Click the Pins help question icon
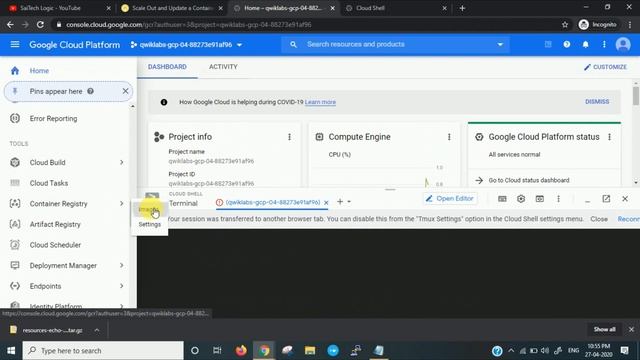The image size is (640, 360). coord(90,91)
